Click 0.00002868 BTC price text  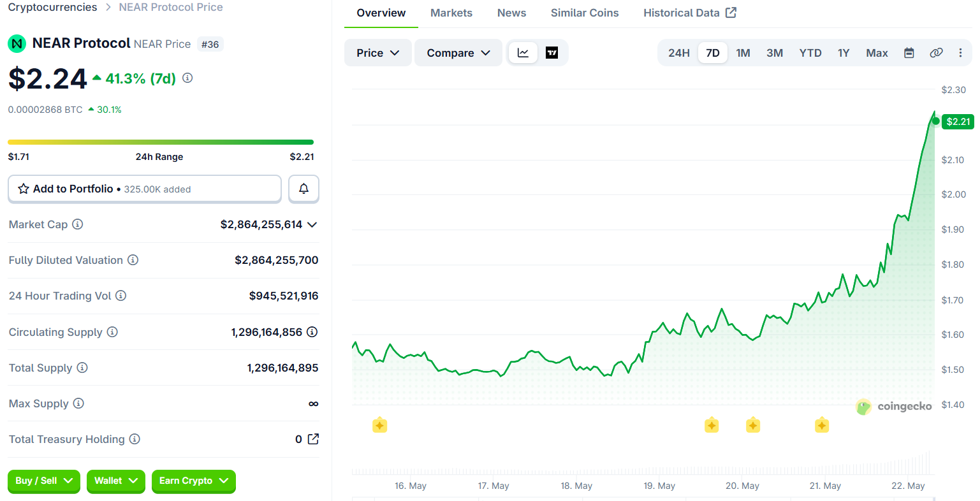pos(45,110)
